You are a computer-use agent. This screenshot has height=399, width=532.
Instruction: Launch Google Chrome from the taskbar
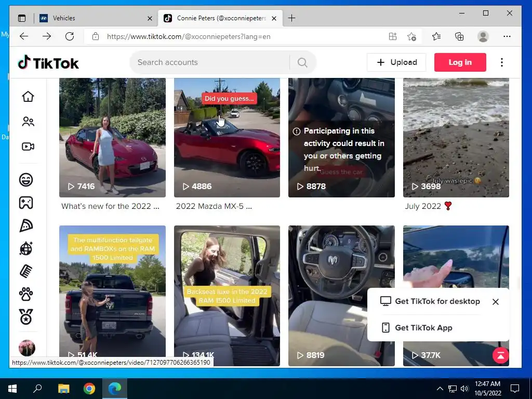[x=89, y=389]
